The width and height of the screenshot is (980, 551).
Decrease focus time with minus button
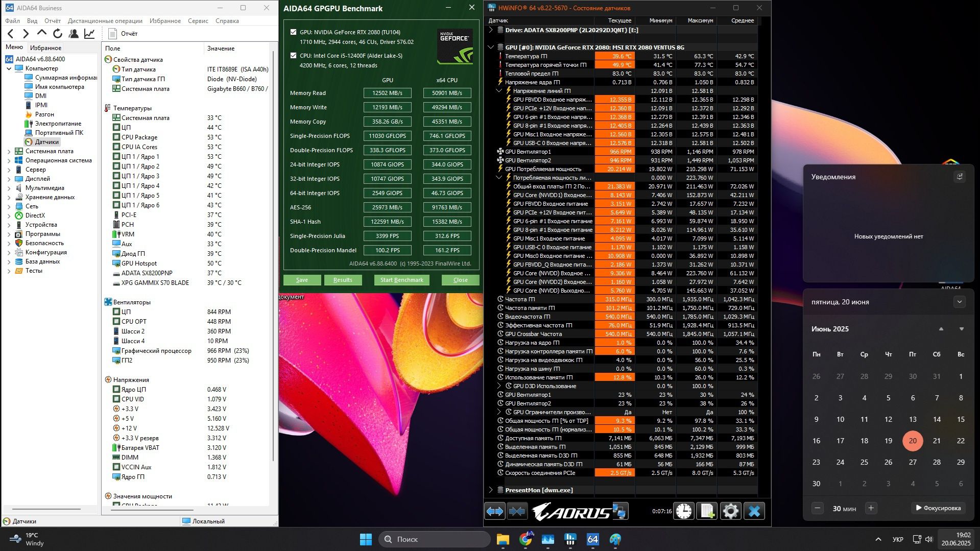click(x=818, y=508)
